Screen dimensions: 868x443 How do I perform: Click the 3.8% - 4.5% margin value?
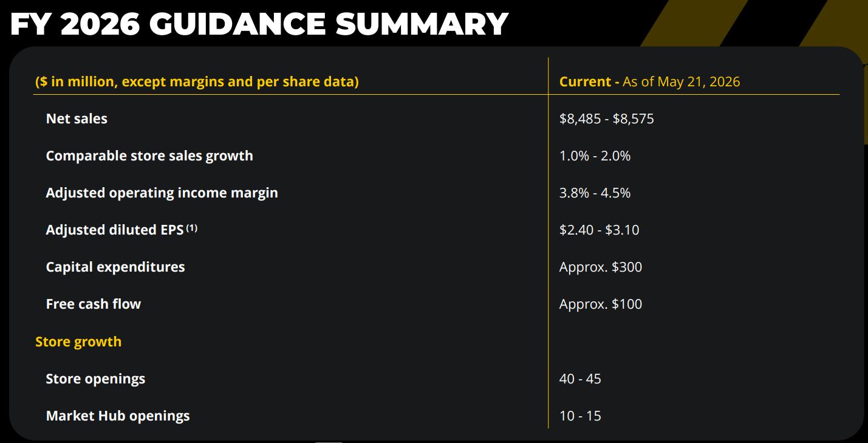595,193
